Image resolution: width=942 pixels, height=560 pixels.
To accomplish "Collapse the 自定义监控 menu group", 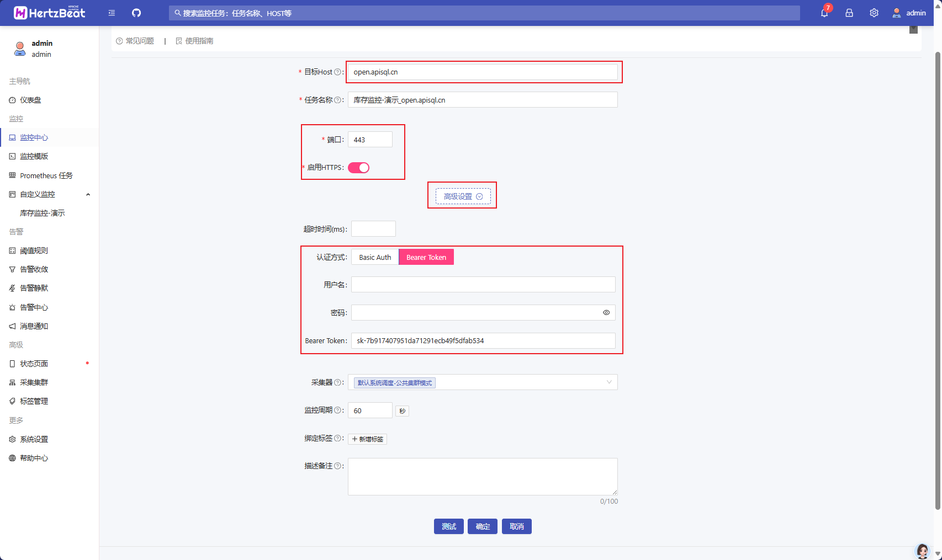I will 88,194.
